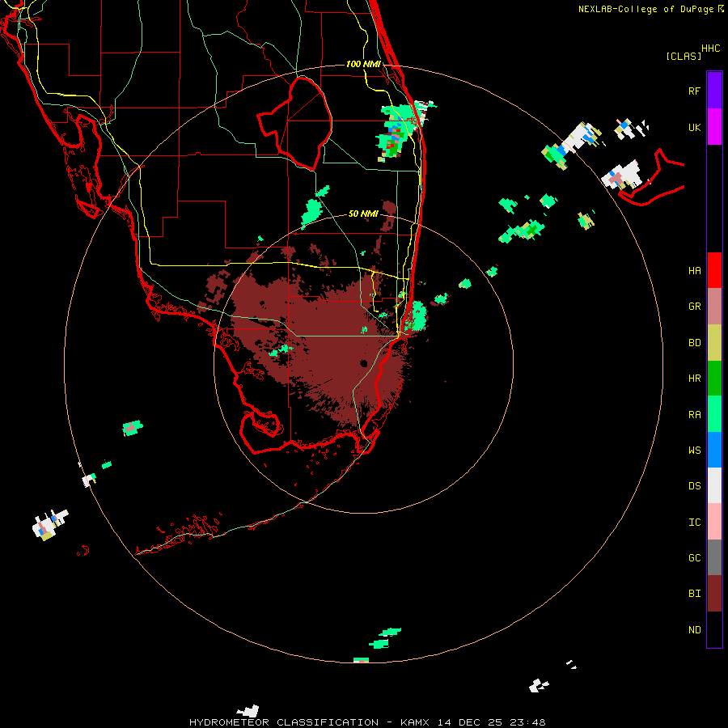Select the BD yellow legend block
Viewport: 728px width, 728px height.
point(714,342)
